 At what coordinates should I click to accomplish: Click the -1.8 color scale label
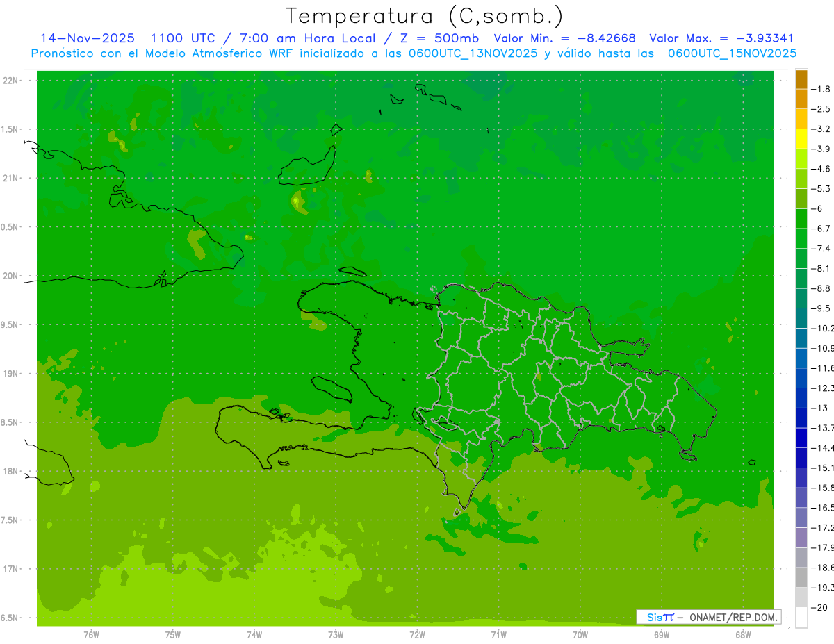(x=822, y=89)
